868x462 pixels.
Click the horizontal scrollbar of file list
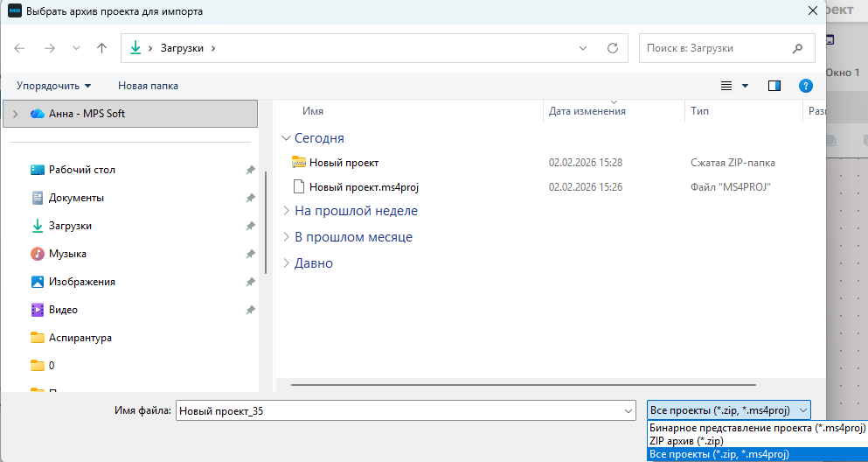click(523, 384)
